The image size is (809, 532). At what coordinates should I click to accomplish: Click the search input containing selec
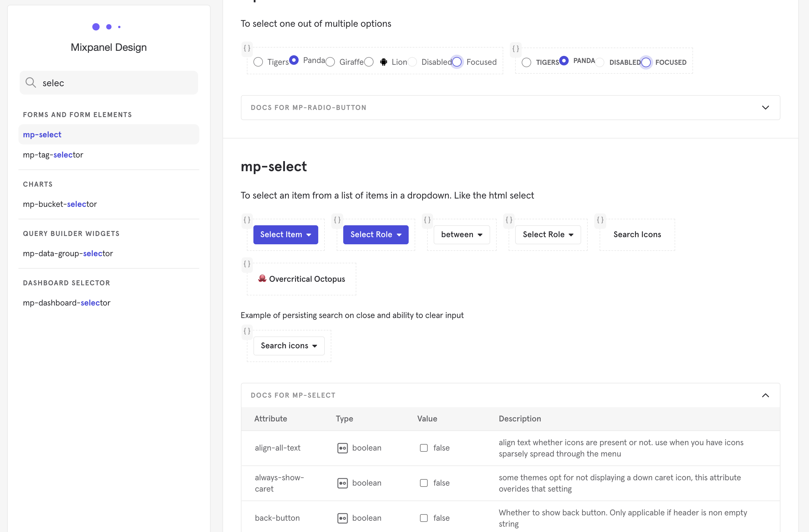pos(116,83)
